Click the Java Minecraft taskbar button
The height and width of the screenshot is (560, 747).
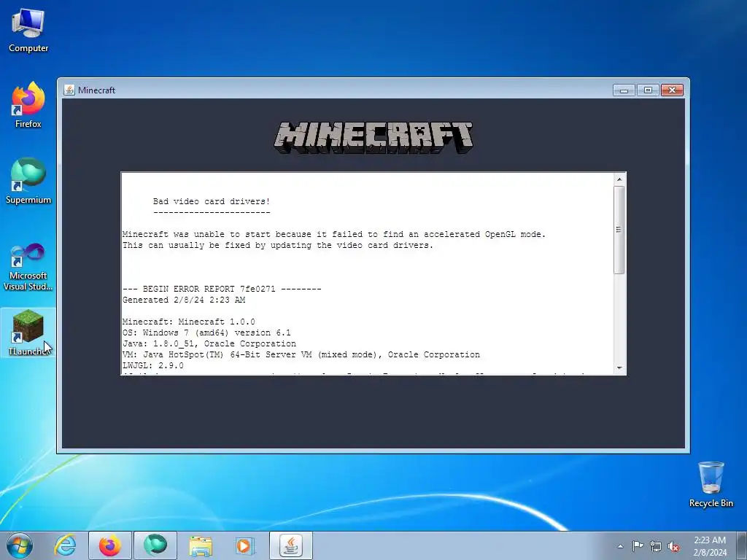pos(291,545)
